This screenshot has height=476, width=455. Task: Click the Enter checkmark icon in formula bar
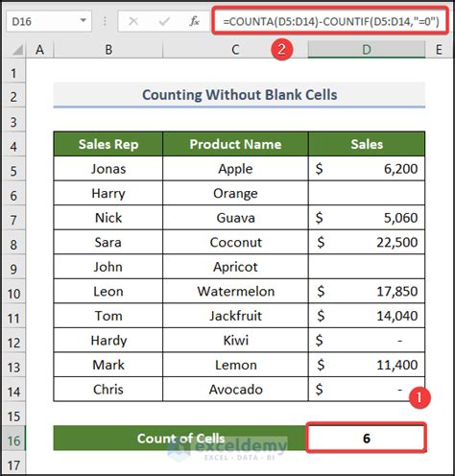[x=164, y=21]
